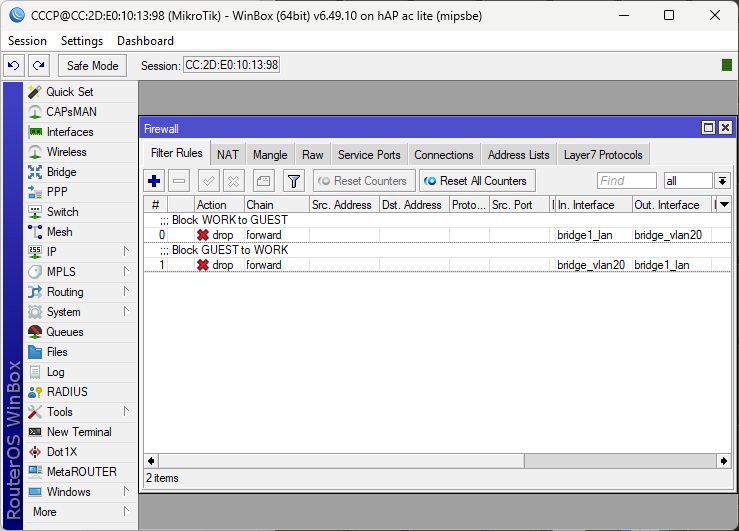The width and height of the screenshot is (739, 531).
Task: Switch to Connections tab
Action: pos(443,155)
